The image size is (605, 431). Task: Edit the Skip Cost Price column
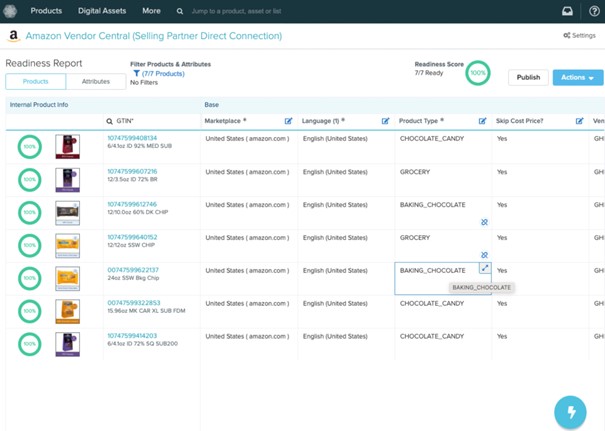pos(579,121)
